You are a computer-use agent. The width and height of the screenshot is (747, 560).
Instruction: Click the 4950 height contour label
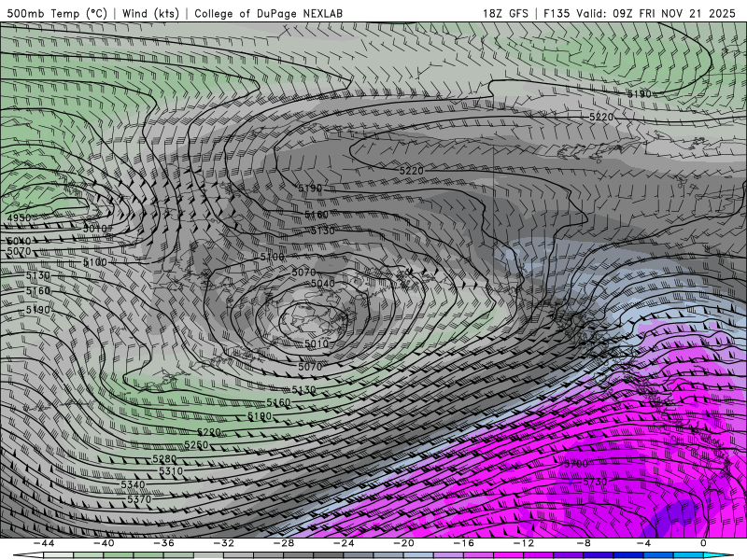[19, 218]
